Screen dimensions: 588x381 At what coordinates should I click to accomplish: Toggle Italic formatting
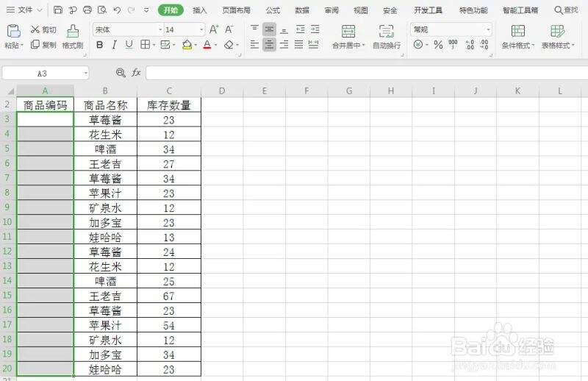click(x=115, y=45)
